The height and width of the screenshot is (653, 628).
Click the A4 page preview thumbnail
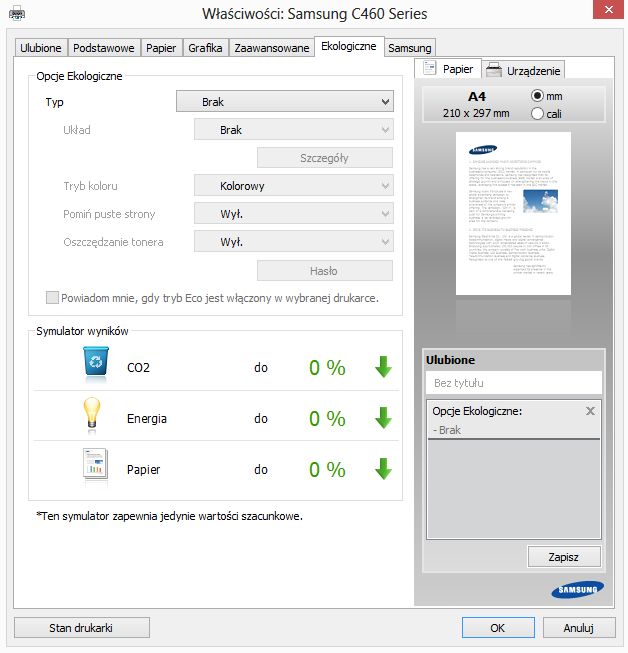click(513, 214)
